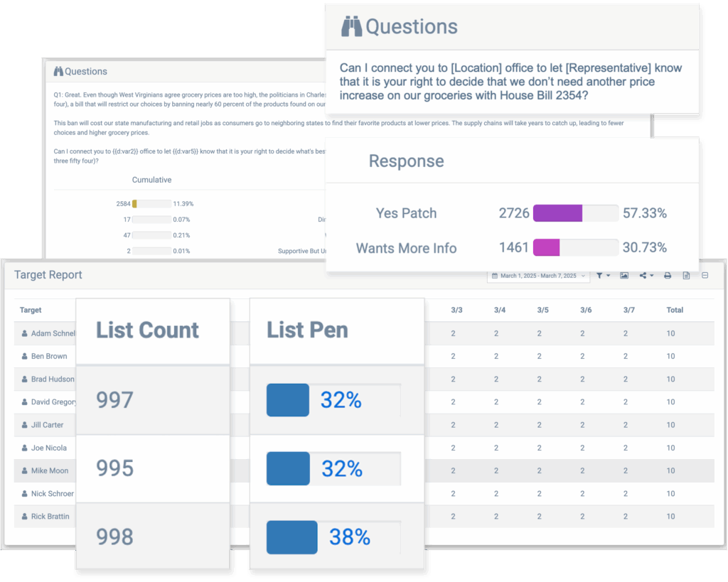Image resolution: width=728 pixels, height=582 pixels.
Task: Click the small binoculars icon beside Questions
Action: pyautogui.click(x=58, y=71)
